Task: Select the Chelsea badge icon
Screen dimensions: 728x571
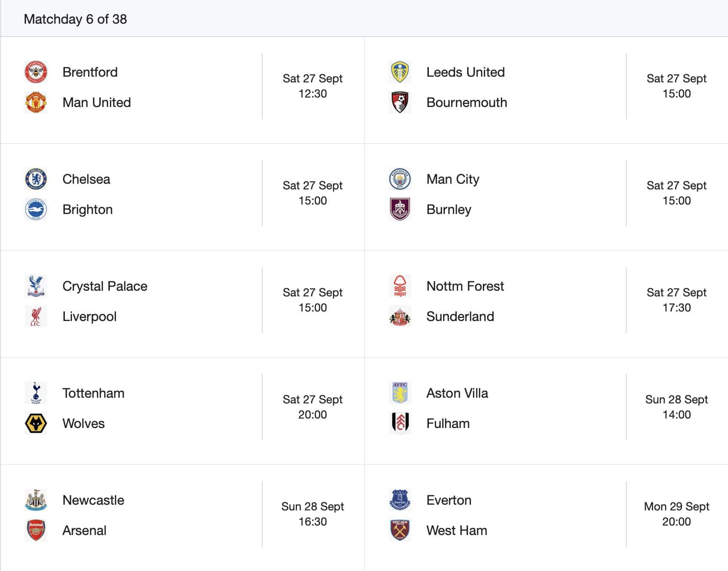Action: [x=36, y=179]
